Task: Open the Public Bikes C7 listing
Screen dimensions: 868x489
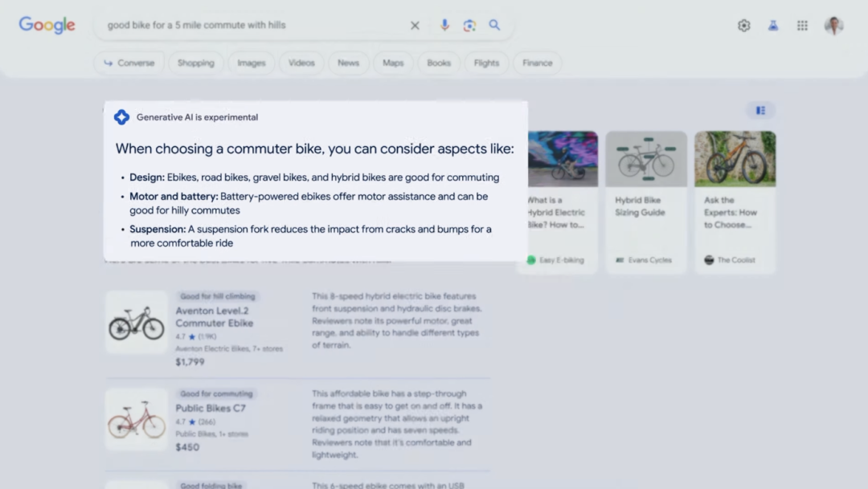Action: point(211,408)
